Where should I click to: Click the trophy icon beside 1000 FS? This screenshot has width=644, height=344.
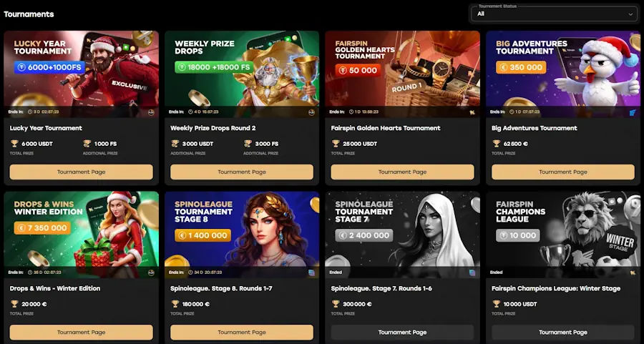click(x=87, y=144)
